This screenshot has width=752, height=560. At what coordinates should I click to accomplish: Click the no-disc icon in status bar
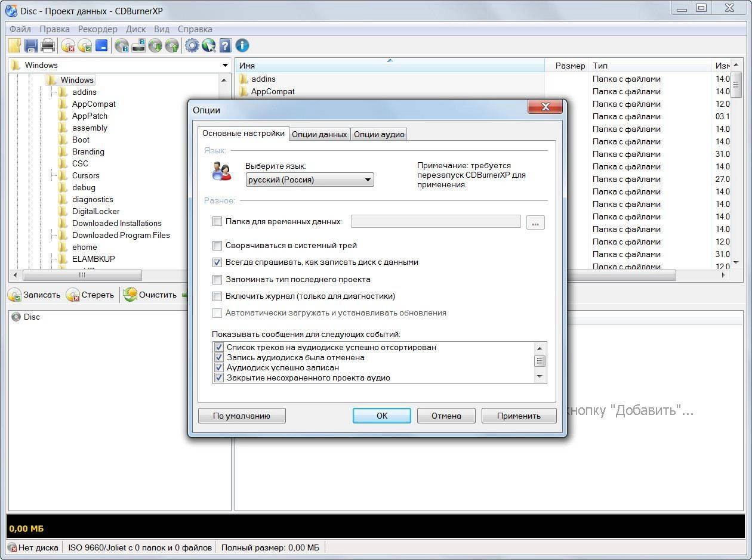[x=13, y=547]
